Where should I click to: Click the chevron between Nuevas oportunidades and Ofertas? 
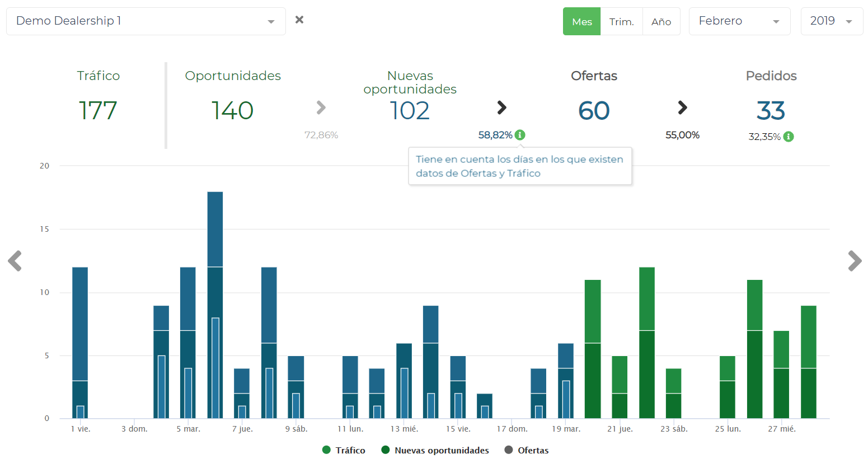(x=501, y=107)
